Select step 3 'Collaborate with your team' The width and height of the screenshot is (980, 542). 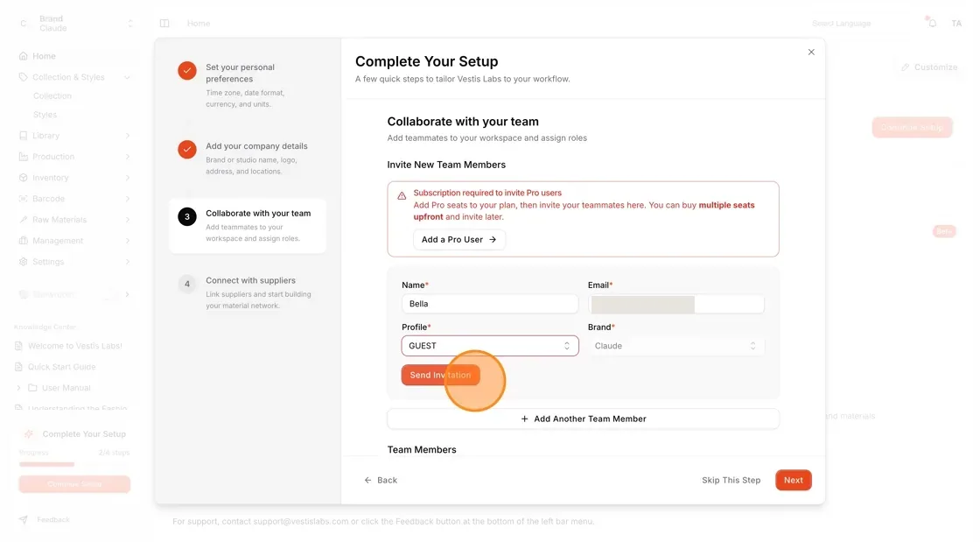248,226
